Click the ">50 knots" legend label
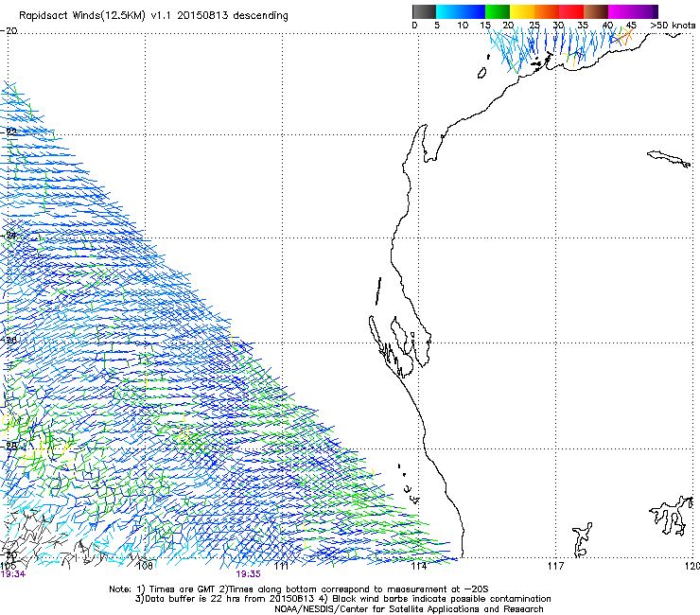The image size is (700, 615). coord(673,26)
